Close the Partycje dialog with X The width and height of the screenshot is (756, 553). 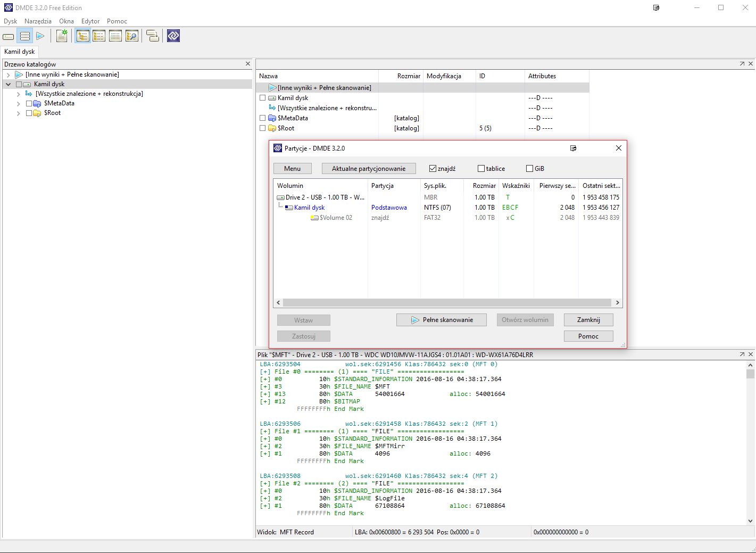(x=619, y=148)
